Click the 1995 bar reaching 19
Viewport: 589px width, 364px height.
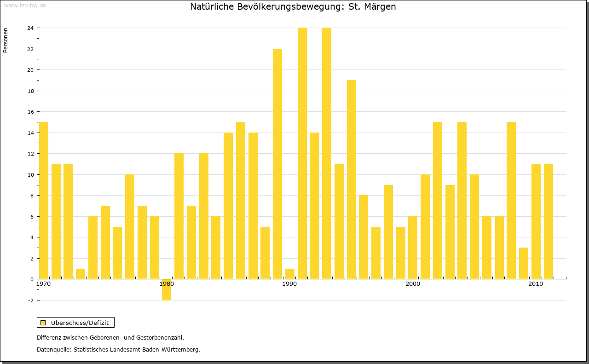pyautogui.click(x=352, y=179)
